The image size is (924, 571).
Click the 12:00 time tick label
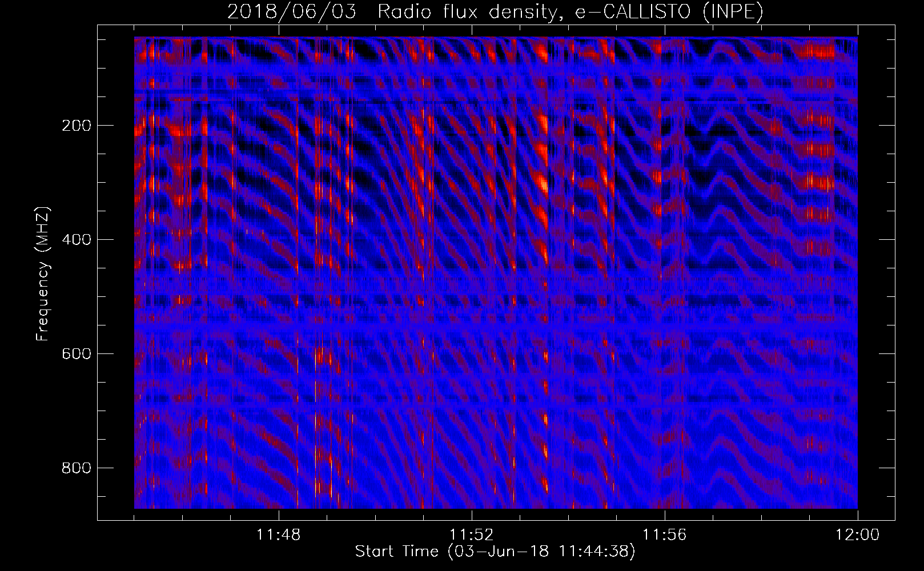click(x=857, y=535)
